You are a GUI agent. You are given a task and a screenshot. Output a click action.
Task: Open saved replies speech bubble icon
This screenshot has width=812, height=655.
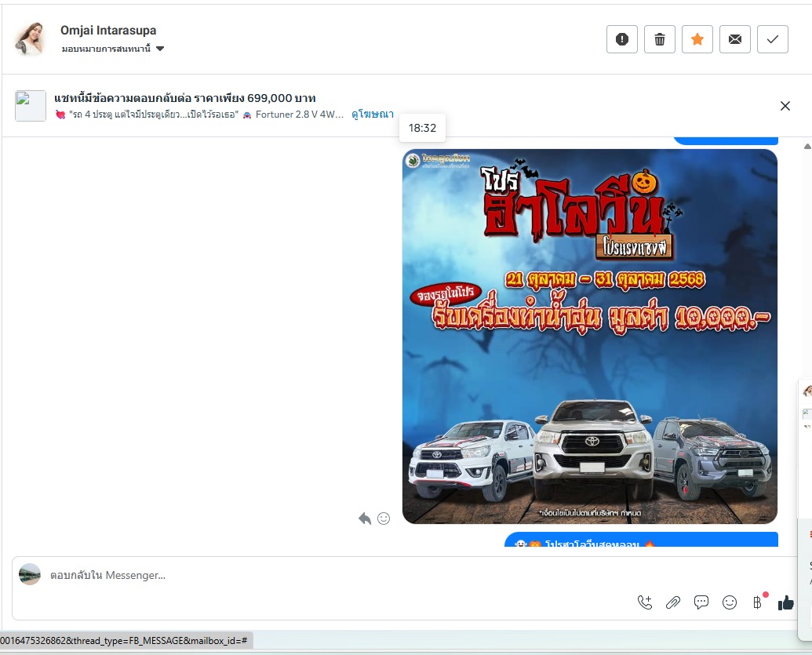click(701, 602)
